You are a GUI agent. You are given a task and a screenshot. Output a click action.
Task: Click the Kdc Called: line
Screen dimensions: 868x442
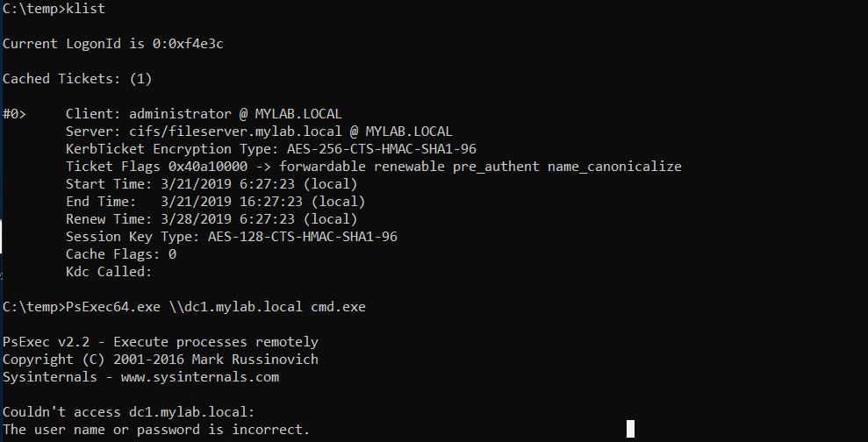pos(109,272)
